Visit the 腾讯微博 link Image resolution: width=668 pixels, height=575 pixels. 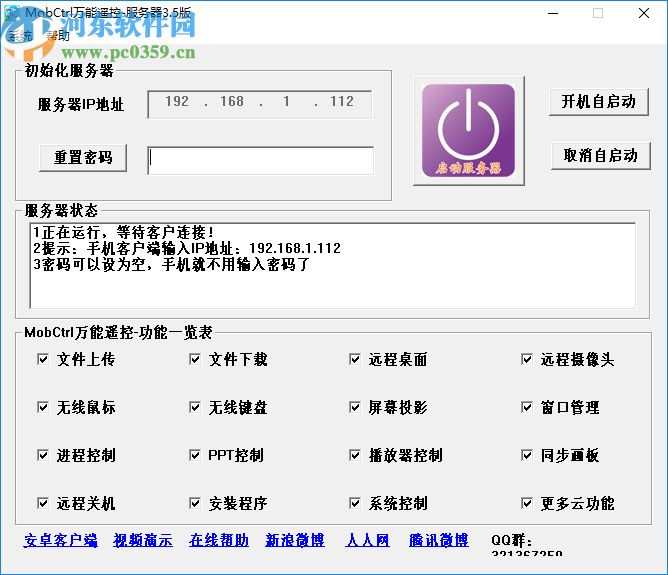tap(439, 540)
